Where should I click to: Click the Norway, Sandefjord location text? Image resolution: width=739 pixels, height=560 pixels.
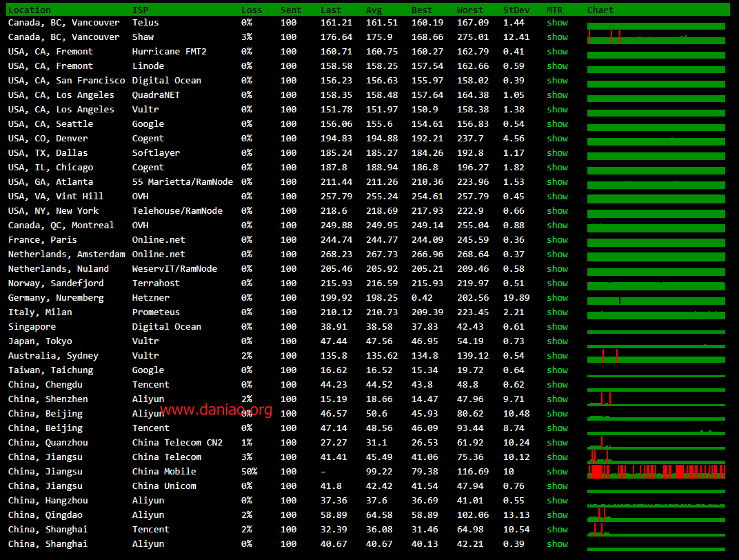click(x=56, y=283)
